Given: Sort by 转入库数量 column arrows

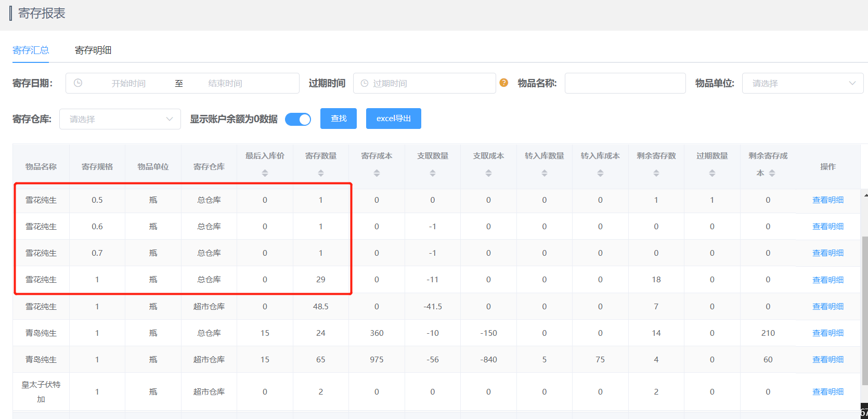Looking at the screenshot, I should coord(545,173).
